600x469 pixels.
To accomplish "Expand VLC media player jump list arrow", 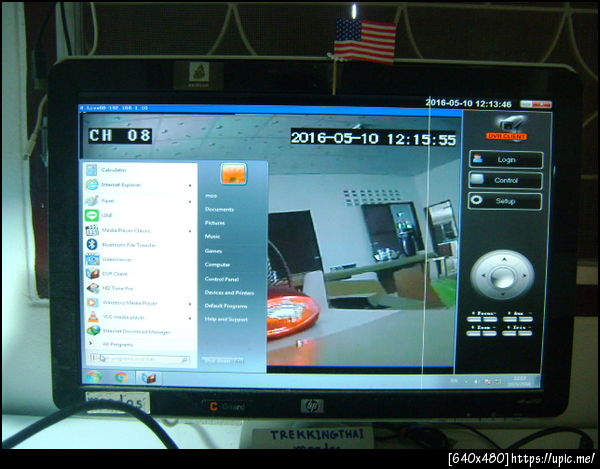I will (x=190, y=318).
